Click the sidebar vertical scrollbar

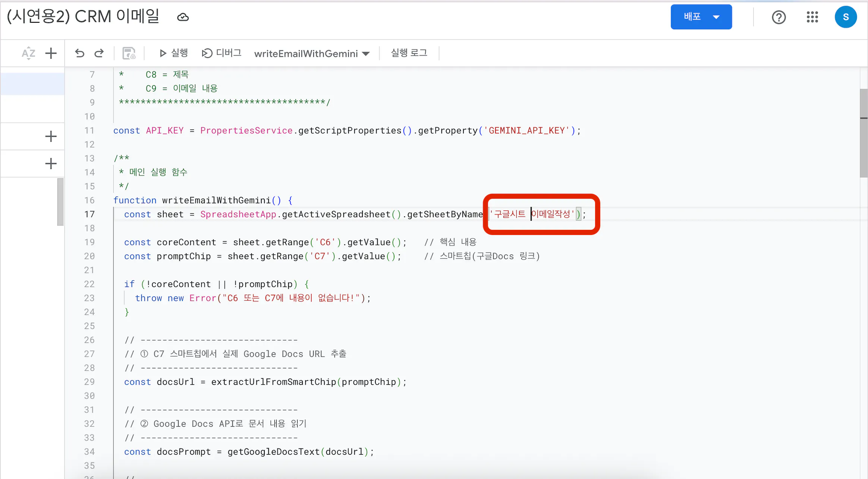[x=60, y=202]
